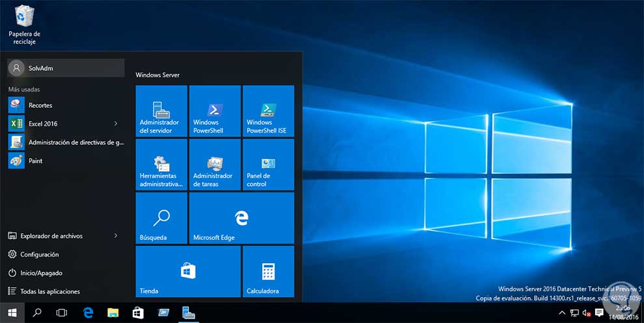Open Task View on taskbar

pos(62,313)
